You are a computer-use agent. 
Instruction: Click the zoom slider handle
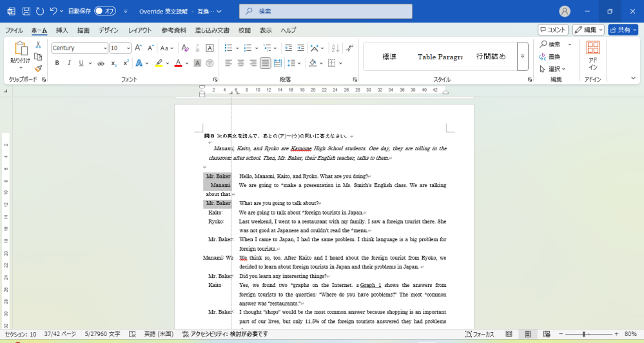tap(583, 334)
